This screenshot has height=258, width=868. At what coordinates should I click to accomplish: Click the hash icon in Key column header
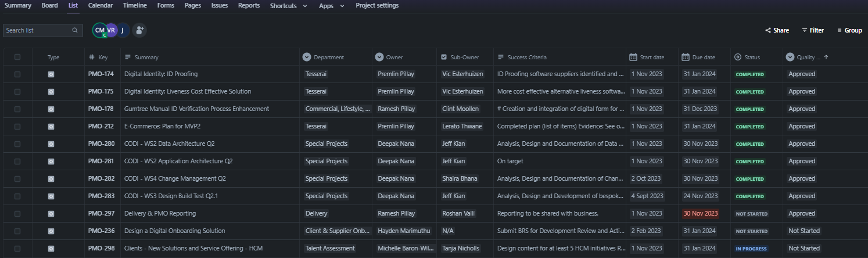coord(92,57)
